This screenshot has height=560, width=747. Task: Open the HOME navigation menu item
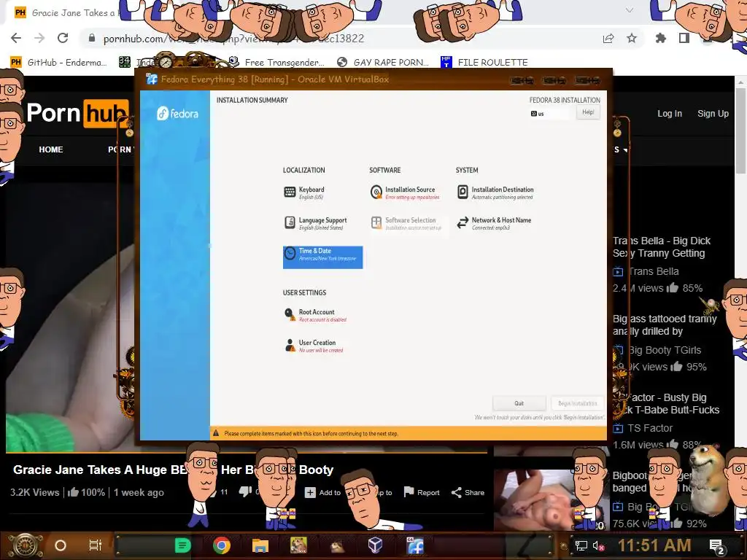pyautogui.click(x=51, y=149)
